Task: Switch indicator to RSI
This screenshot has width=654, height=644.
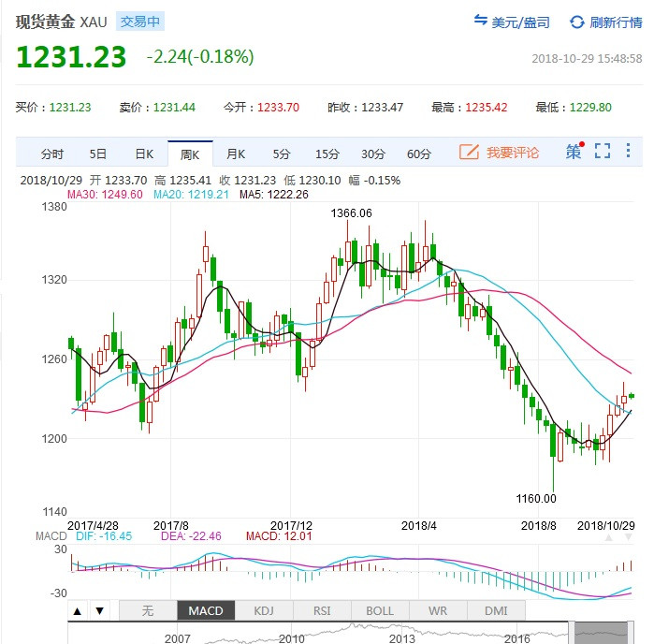Action: pyautogui.click(x=322, y=611)
